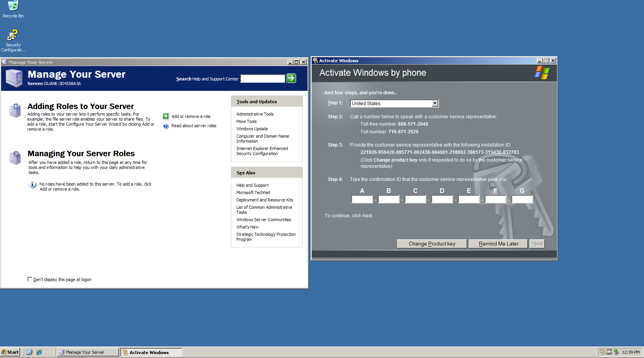644x358 pixels.
Task: Switch to the Manage Your Server taskbar window
Action: tap(87, 352)
